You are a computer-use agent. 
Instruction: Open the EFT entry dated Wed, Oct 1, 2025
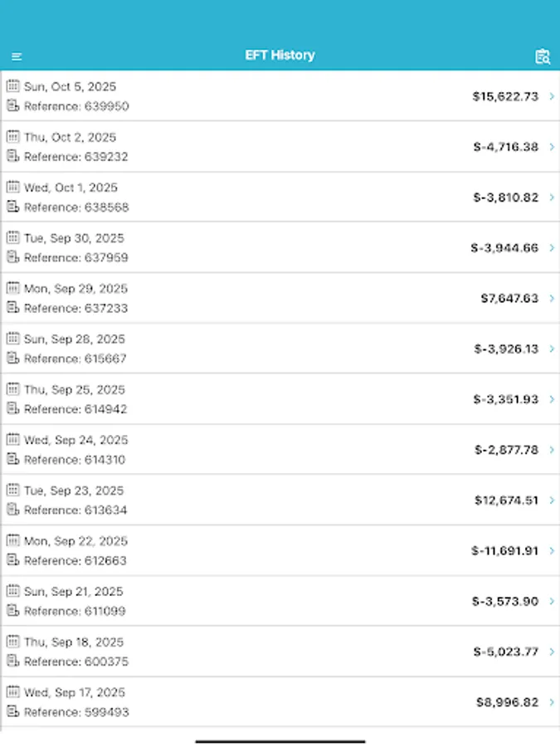tap(280, 198)
